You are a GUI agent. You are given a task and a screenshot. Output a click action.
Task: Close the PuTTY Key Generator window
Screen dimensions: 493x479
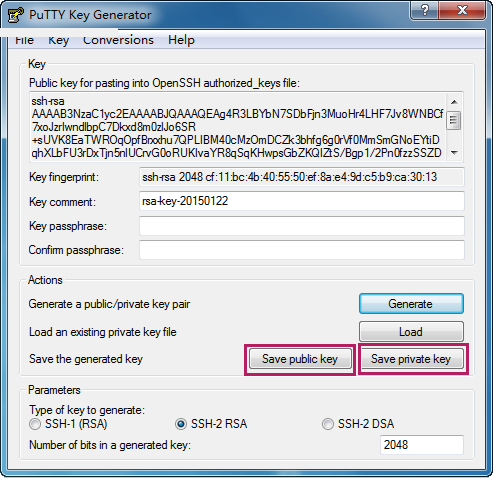pos(462,10)
